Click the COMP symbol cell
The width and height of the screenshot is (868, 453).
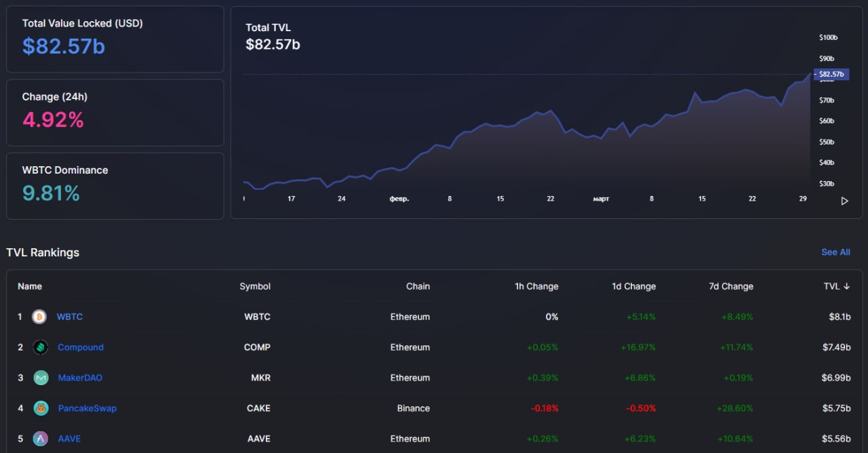click(x=257, y=347)
